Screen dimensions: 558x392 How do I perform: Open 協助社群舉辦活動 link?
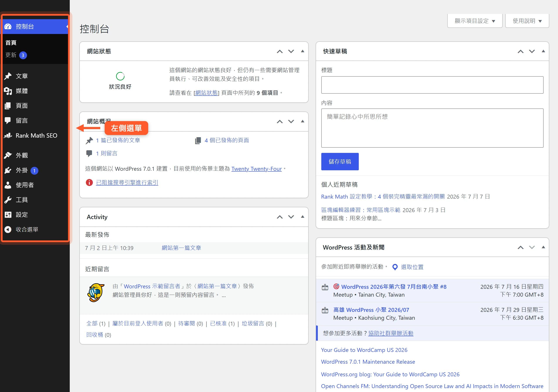(391, 333)
